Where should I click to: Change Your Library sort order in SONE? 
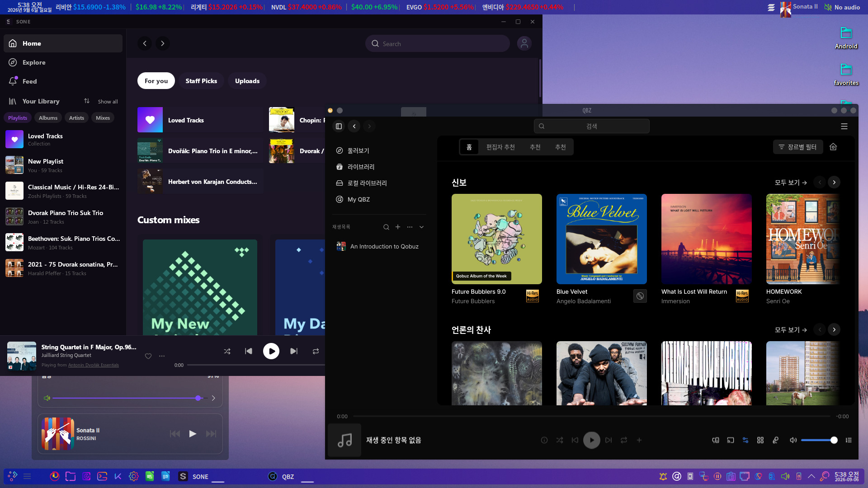click(87, 101)
